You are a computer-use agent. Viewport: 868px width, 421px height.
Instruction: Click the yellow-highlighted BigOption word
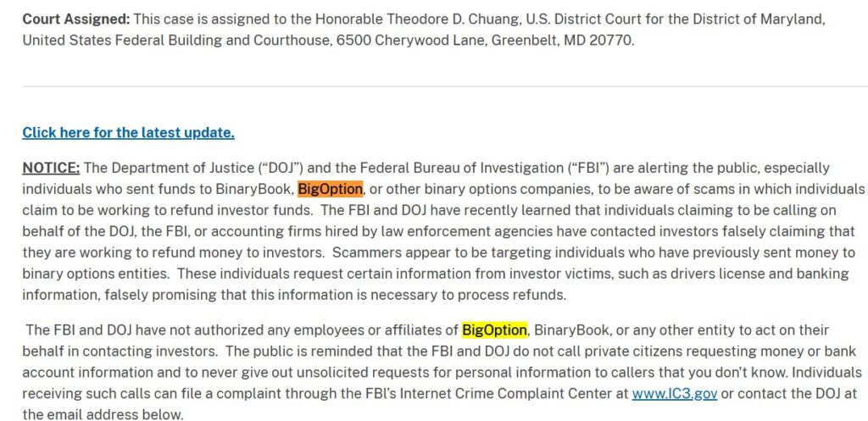(x=494, y=330)
